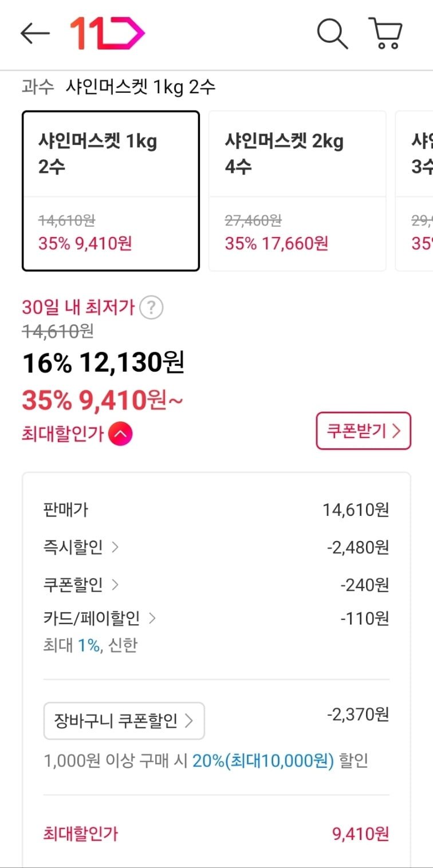
Task: Tap the 30일 내 최저가 label
Action: pyautogui.click(x=78, y=308)
